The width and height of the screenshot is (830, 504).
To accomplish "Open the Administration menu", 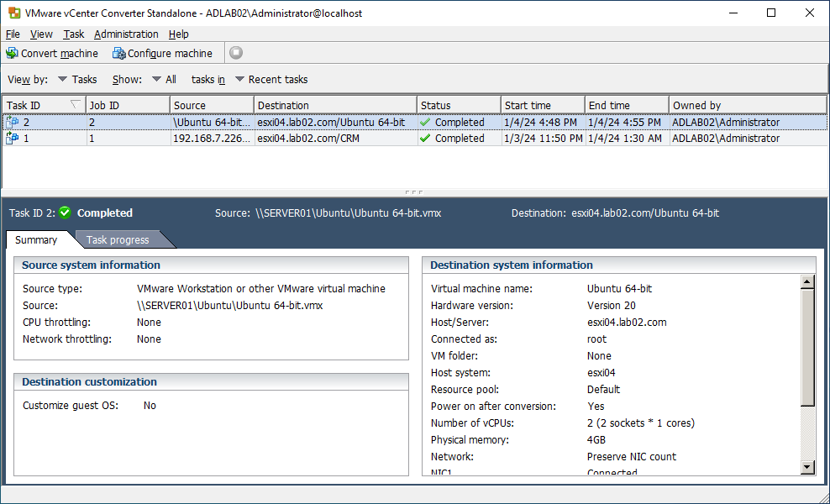I will pyautogui.click(x=126, y=34).
